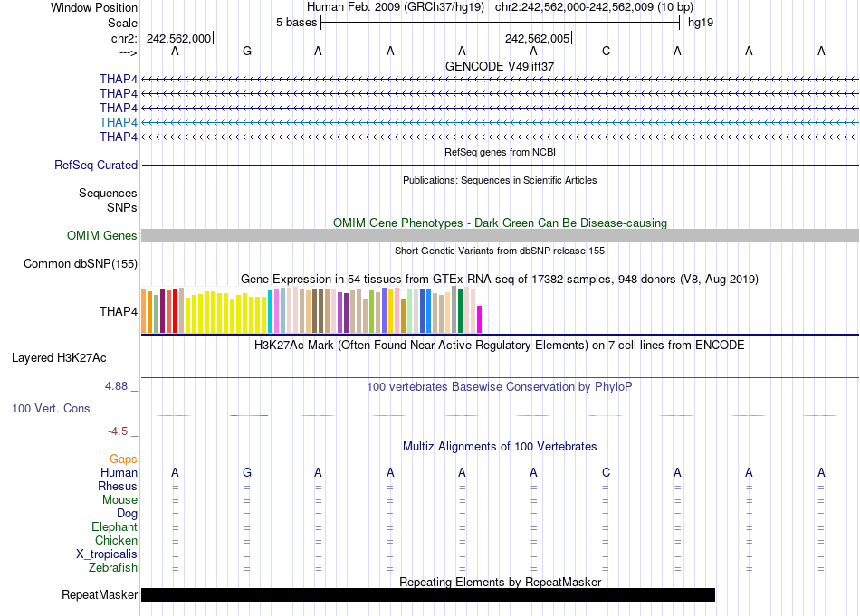This screenshot has height=616, width=860.
Task: Click the 'Sequences' track label
Action: [x=108, y=193]
